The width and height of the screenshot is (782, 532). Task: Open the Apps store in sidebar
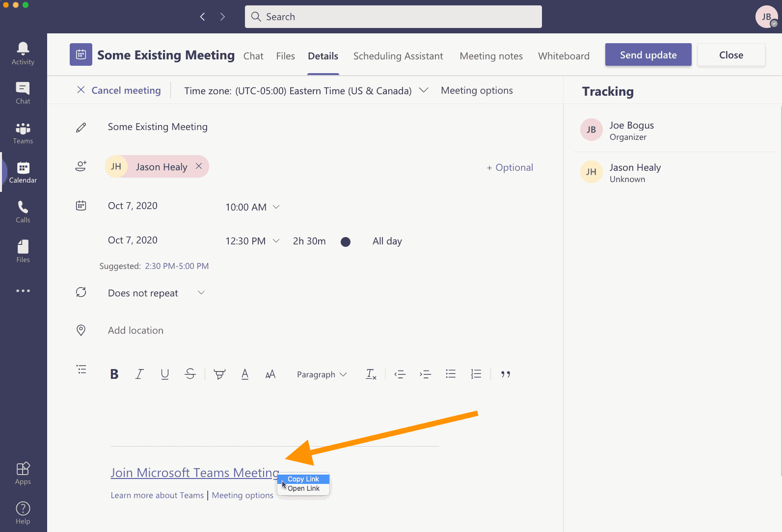[23, 473]
